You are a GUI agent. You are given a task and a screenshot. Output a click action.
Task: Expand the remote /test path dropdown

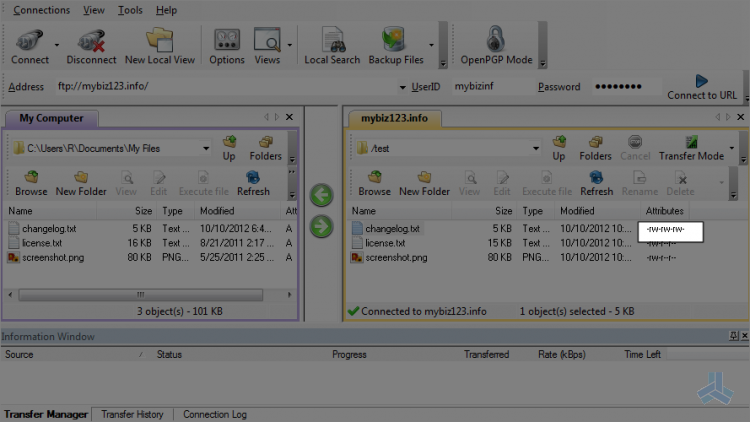pyautogui.click(x=536, y=148)
